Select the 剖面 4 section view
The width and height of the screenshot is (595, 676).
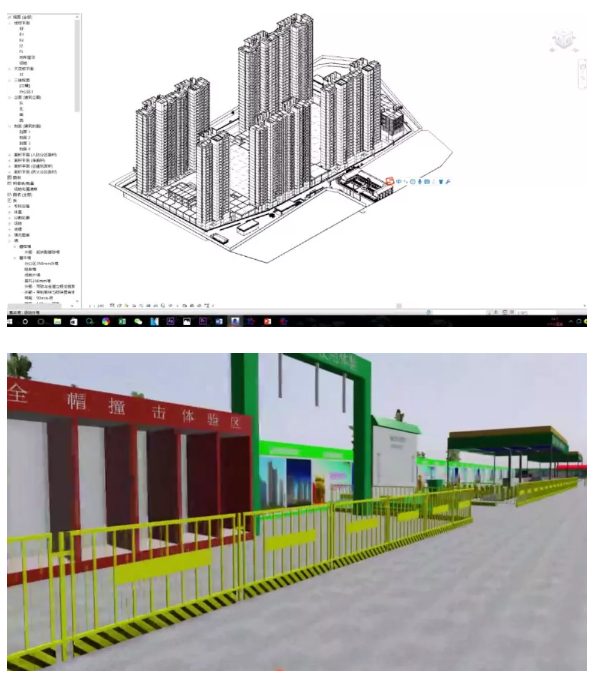[x=25, y=149]
